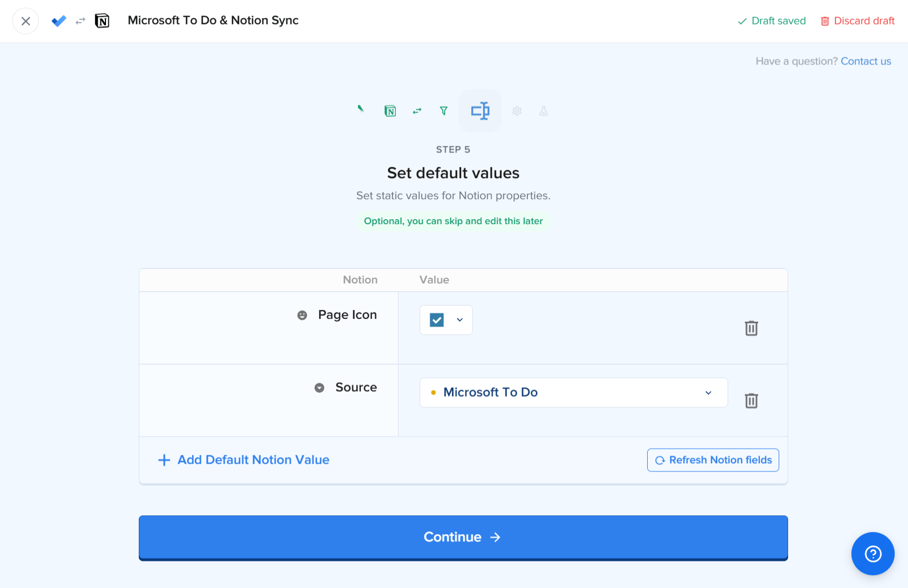Click the Optional skip notice text
The width and height of the screenshot is (908, 588).
click(453, 221)
